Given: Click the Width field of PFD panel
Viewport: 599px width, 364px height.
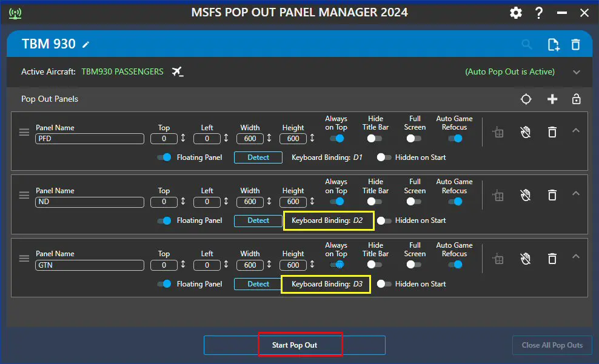Looking at the screenshot, I should pyautogui.click(x=250, y=139).
